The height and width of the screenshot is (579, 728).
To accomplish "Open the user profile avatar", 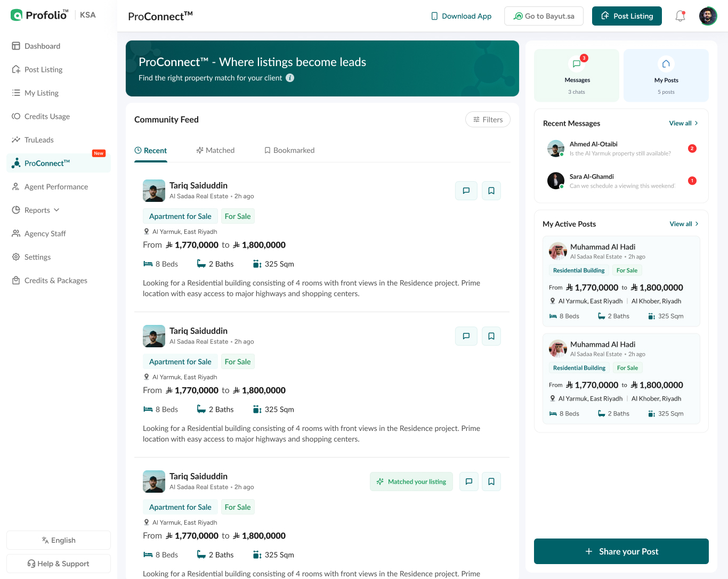I will pos(708,16).
